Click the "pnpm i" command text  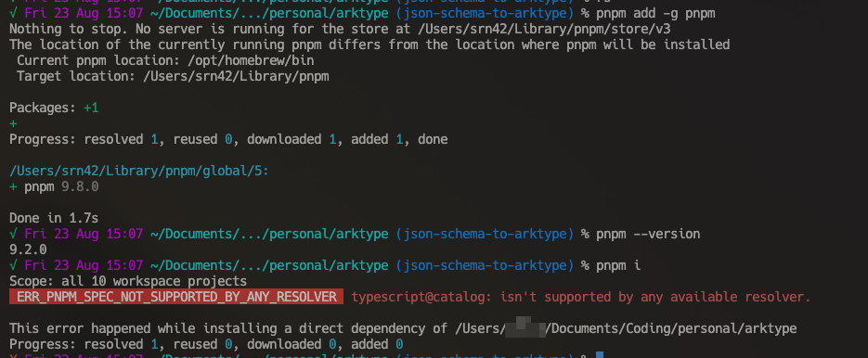coord(618,265)
